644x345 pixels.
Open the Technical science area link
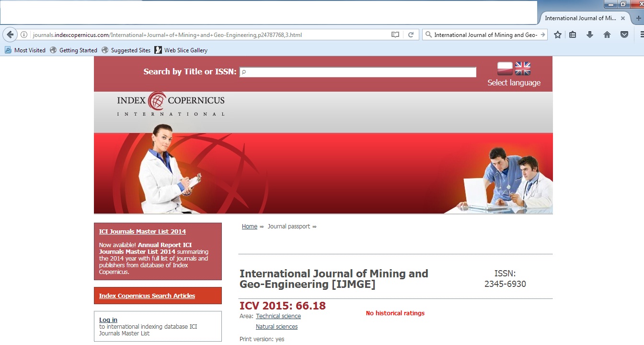tap(278, 316)
